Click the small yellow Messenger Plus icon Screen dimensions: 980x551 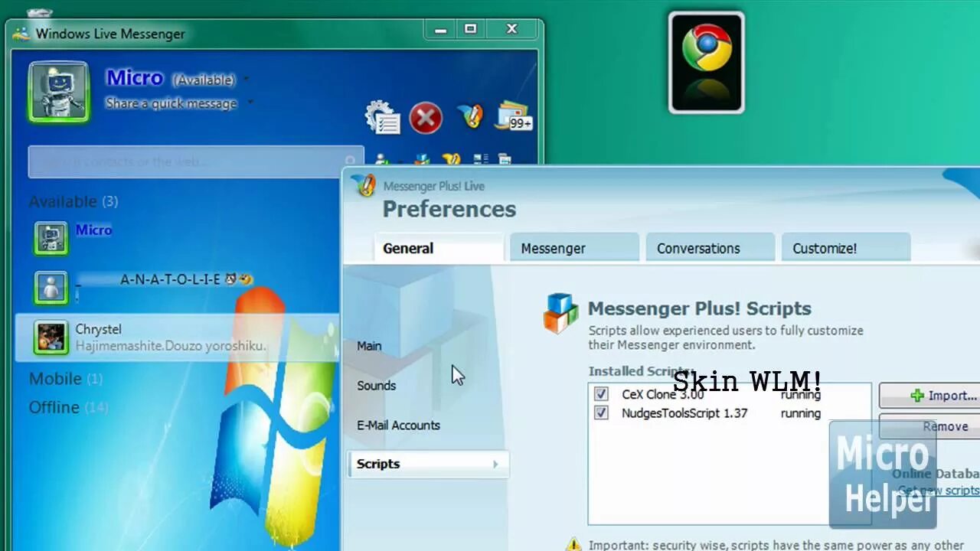(451, 160)
